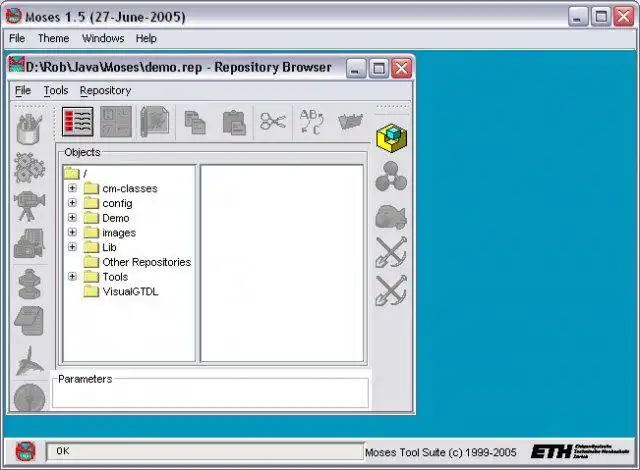Click the three connected spheres icon
Viewport: 640px width, 470px height.
[391, 176]
